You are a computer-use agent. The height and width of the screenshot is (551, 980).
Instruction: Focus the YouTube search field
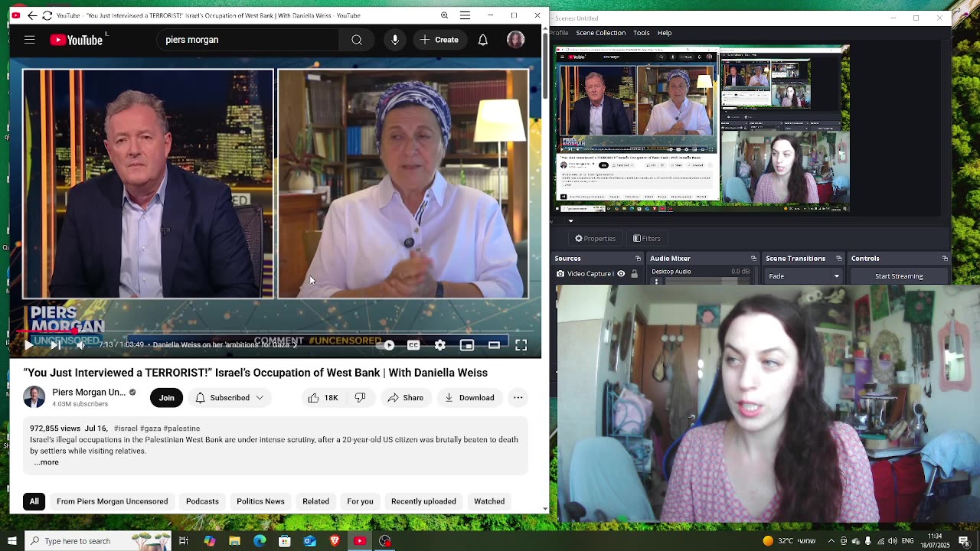[x=249, y=40]
